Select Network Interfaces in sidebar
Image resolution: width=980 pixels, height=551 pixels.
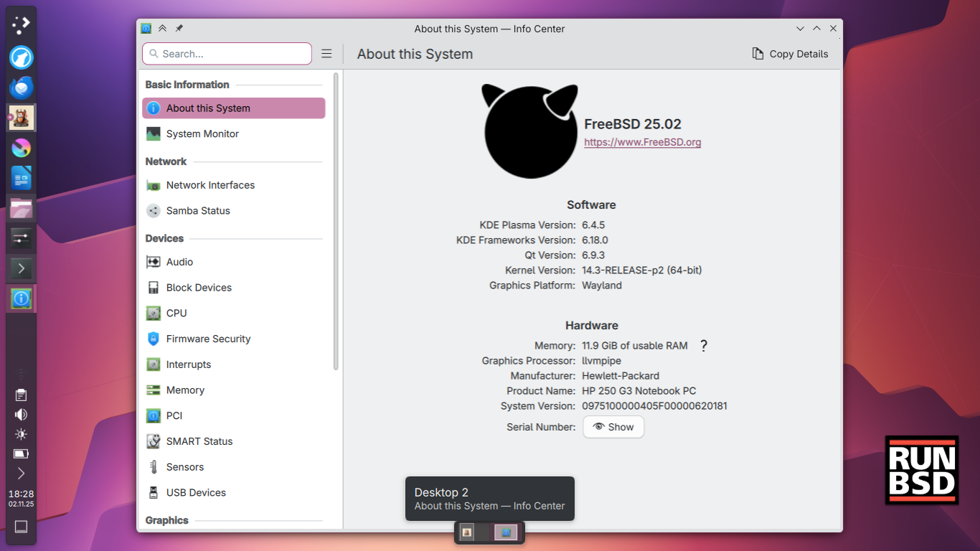(209, 185)
